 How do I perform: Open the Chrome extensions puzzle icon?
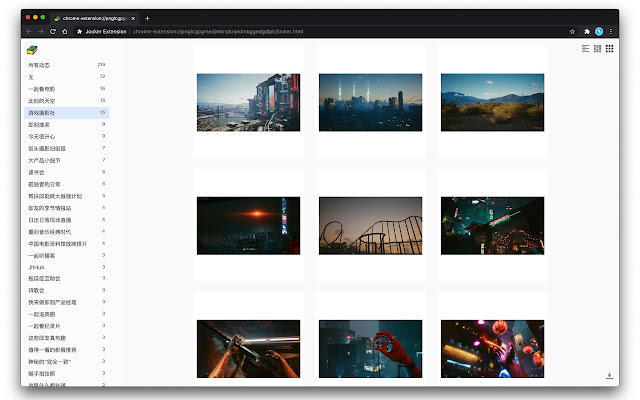tap(587, 31)
